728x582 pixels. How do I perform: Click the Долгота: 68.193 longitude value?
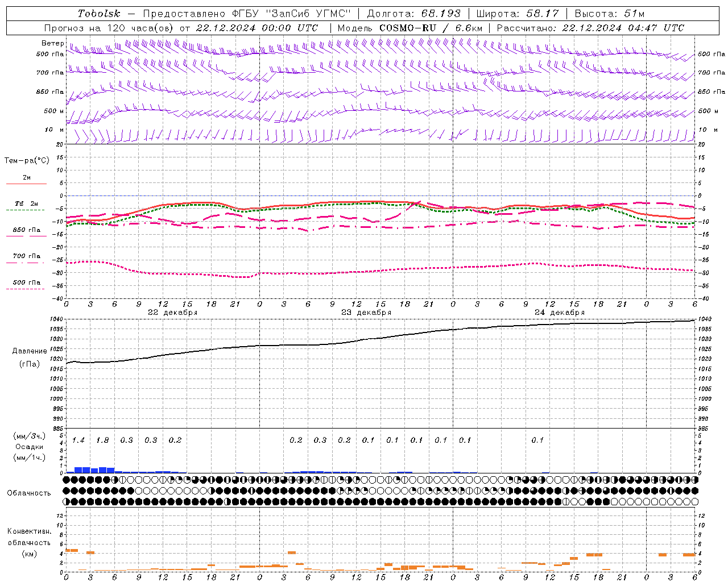413,14
